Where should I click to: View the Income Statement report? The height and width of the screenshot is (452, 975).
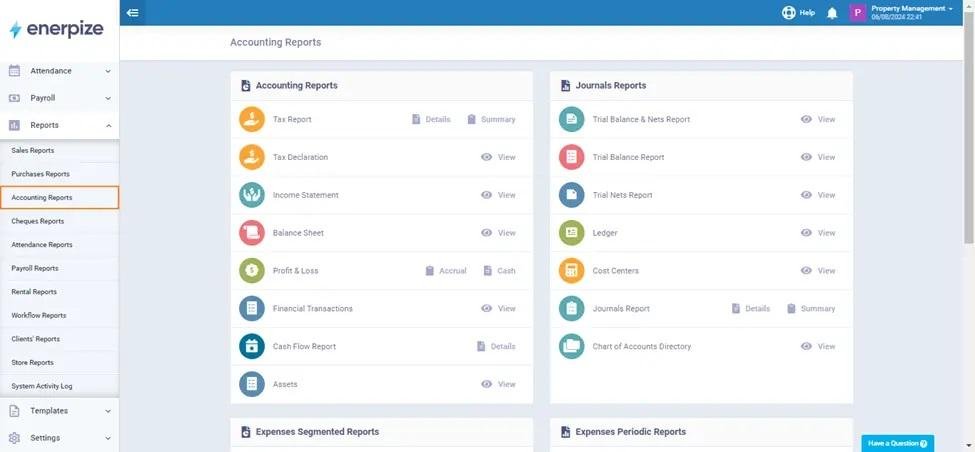[x=498, y=195]
